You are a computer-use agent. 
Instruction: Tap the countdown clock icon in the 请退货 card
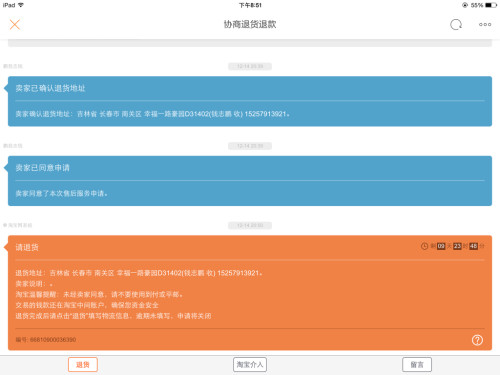[x=424, y=246]
